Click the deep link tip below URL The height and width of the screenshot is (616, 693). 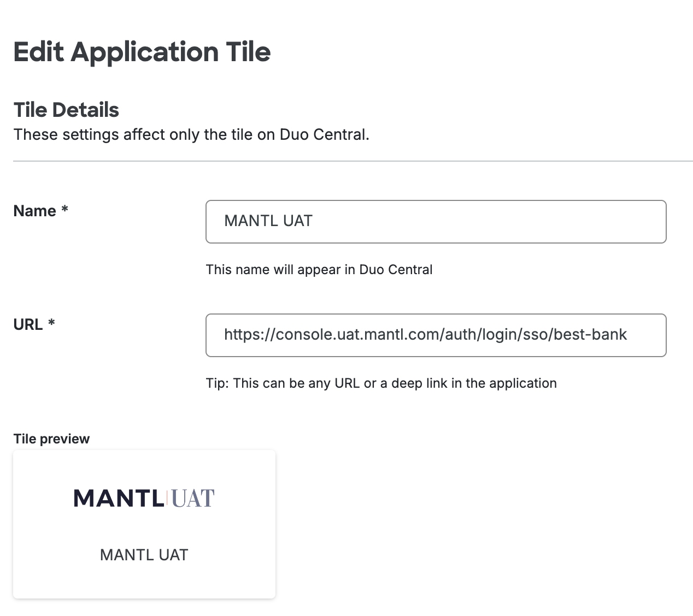381,383
